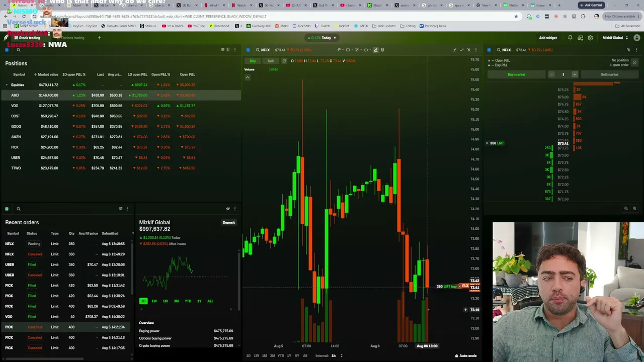Select the COST position row
The width and height of the screenshot is (644, 362).
pos(121,116)
